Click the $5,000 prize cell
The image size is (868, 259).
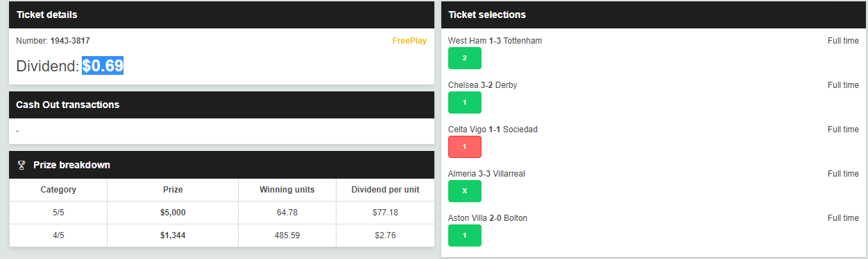pos(173,213)
